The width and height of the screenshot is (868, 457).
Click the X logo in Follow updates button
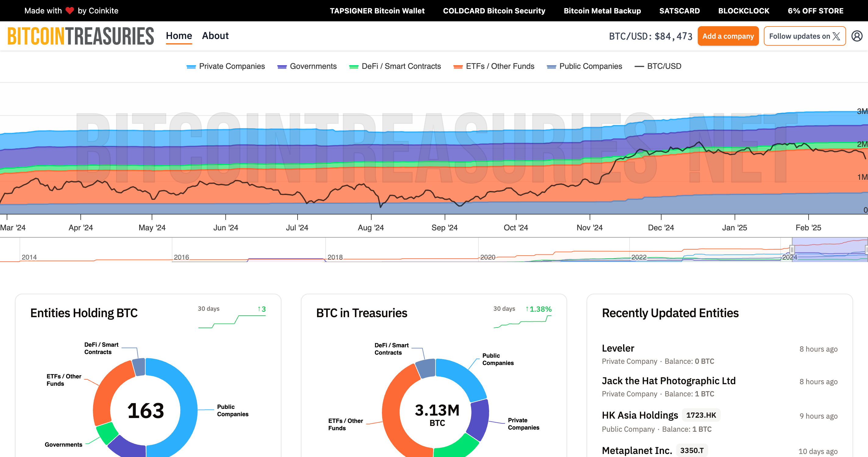click(837, 36)
